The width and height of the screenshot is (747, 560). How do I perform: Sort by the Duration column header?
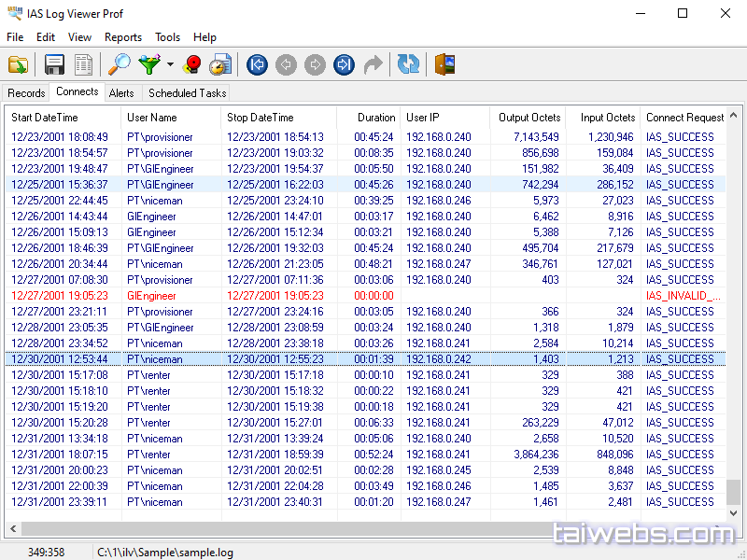point(376,118)
